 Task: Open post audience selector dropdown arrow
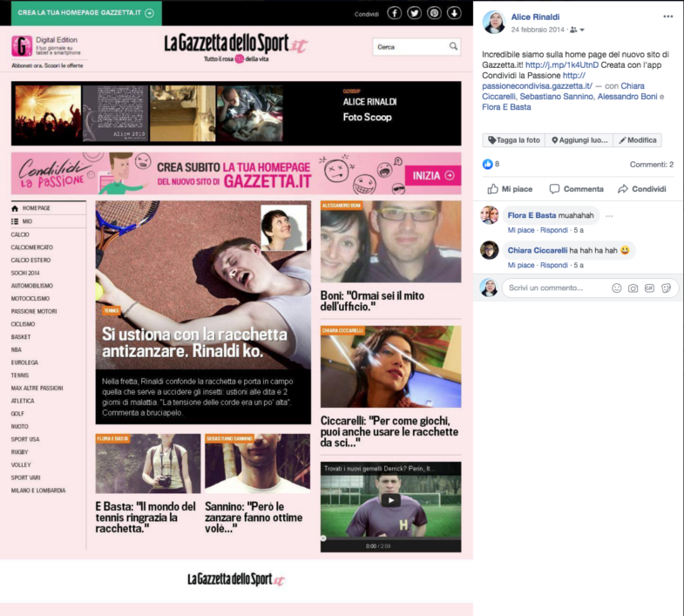582,30
